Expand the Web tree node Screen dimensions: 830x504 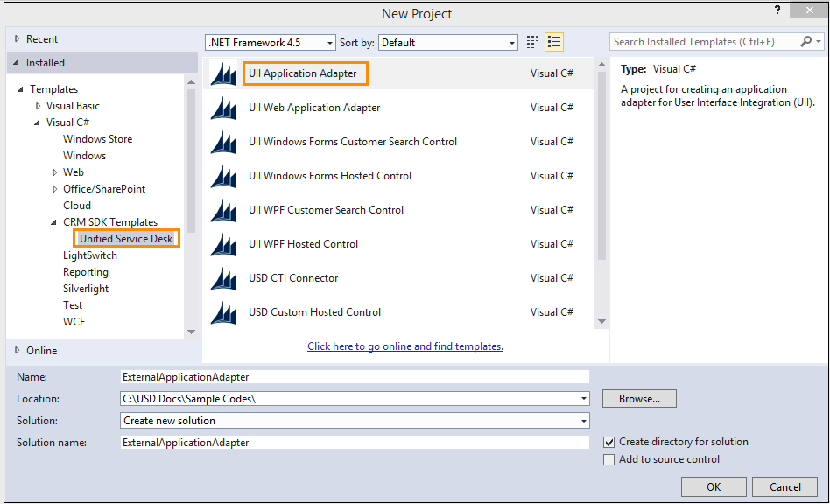(55, 171)
